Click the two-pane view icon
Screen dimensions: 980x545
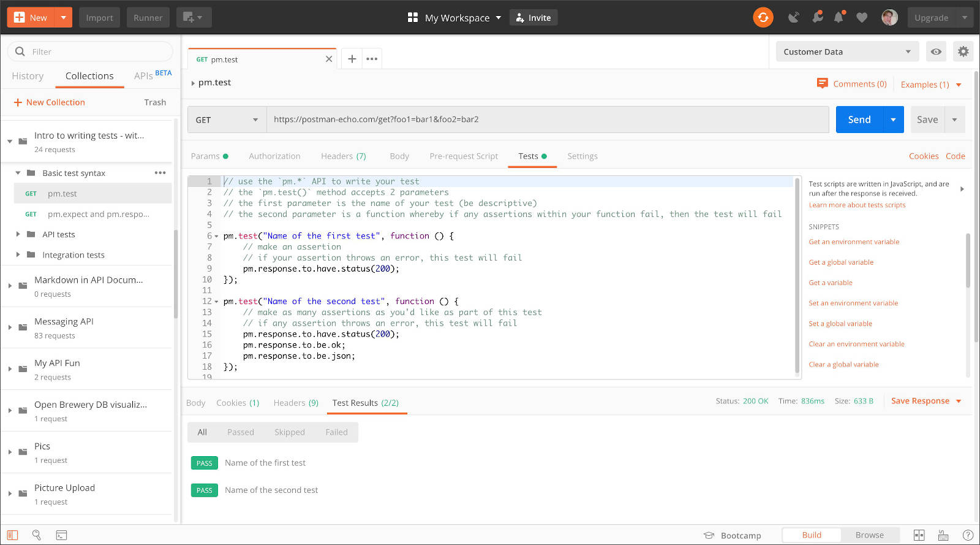[919, 535]
